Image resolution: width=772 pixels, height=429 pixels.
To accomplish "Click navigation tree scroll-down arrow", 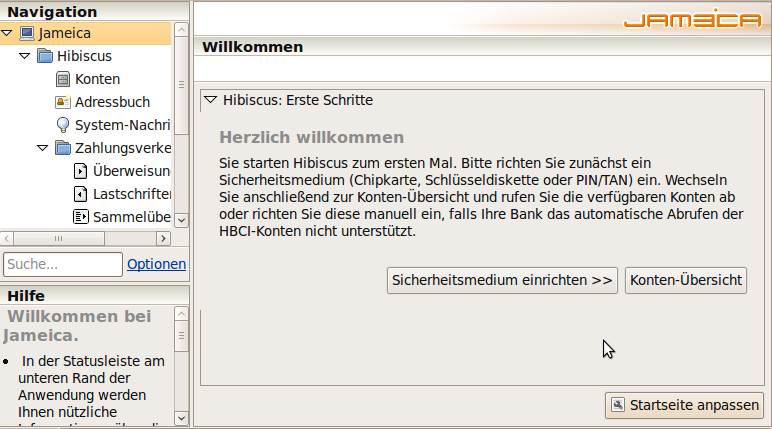I will tap(181, 220).
